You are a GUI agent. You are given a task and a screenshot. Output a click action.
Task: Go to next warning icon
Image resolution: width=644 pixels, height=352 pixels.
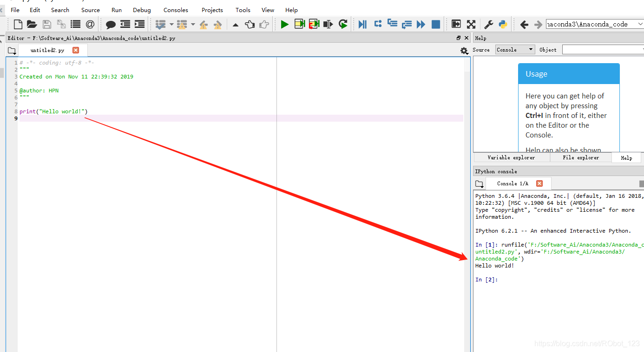pos(218,25)
